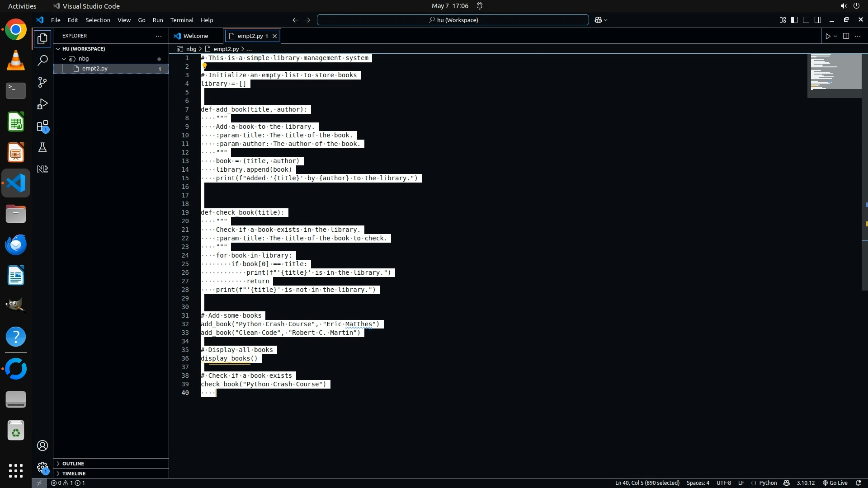
Task: Expand the TIMELINE section
Action: (x=74, y=474)
